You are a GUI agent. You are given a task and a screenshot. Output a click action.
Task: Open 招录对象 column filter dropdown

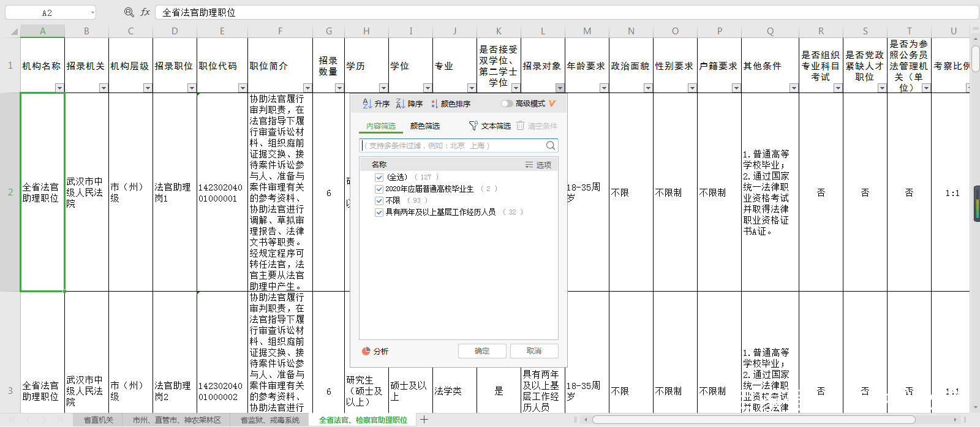[560, 88]
